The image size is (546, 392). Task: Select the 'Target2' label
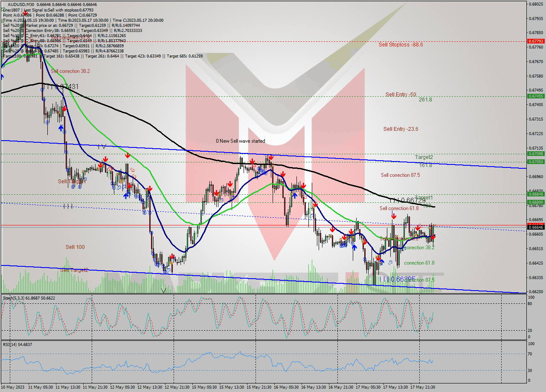[424, 157]
